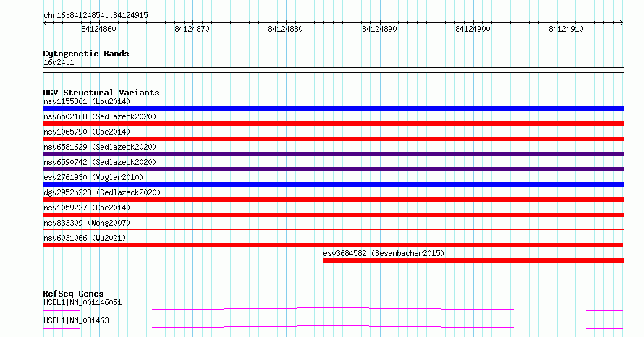Open variant label esv2761930 (Vogler2010)

(x=93, y=177)
